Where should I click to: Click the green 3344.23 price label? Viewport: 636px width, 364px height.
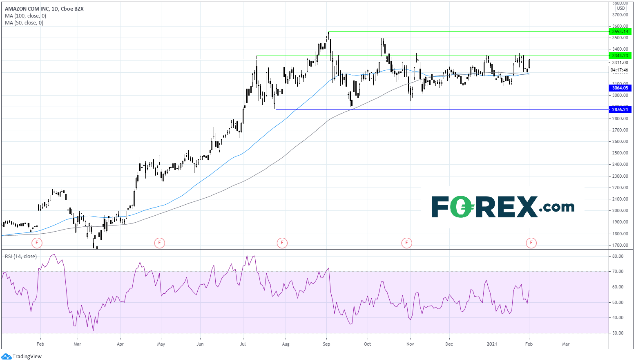620,56
